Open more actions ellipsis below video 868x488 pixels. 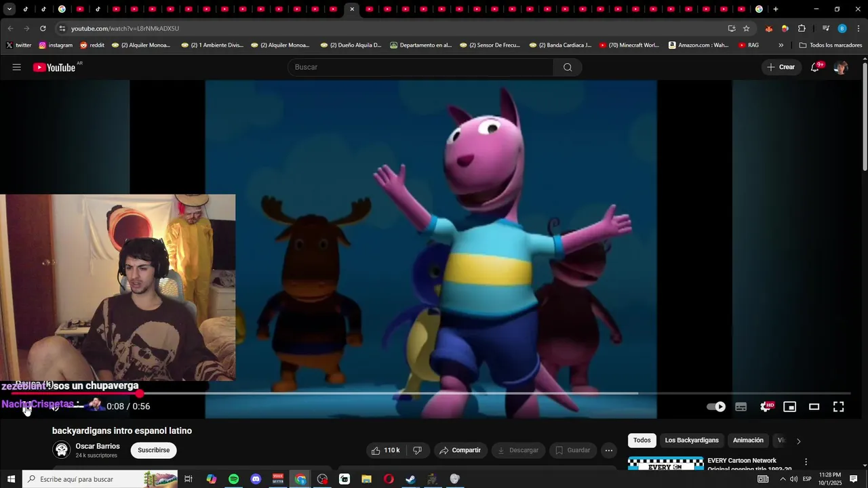609,450
